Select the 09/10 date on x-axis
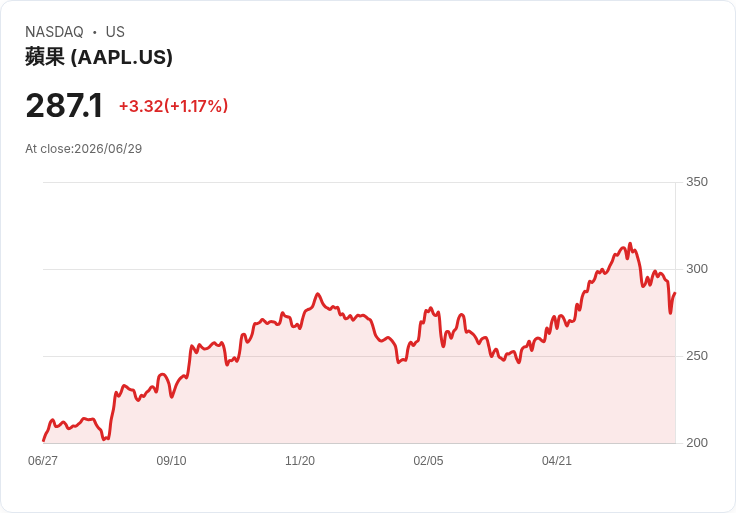 pyautogui.click(x=171, y=461)
